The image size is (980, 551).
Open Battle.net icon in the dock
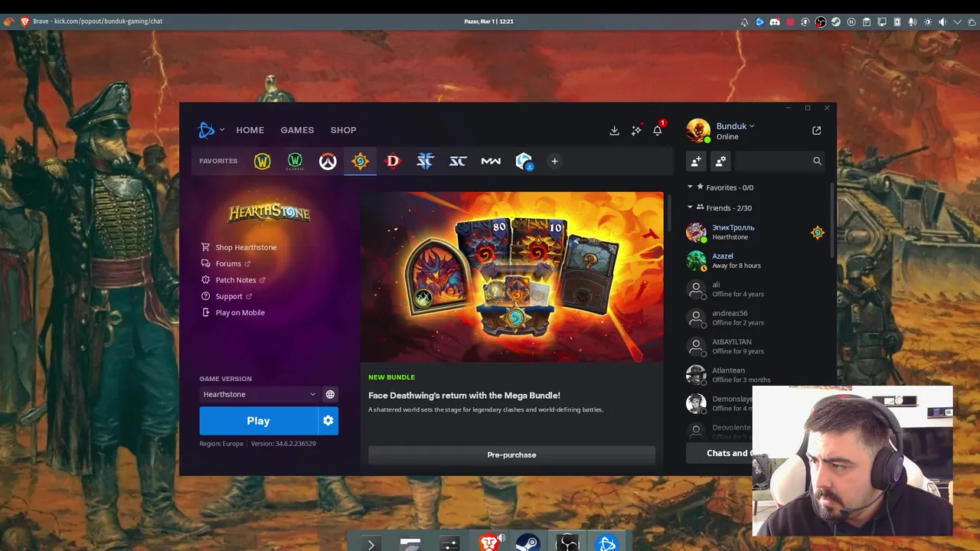click(x=606, y=543)
